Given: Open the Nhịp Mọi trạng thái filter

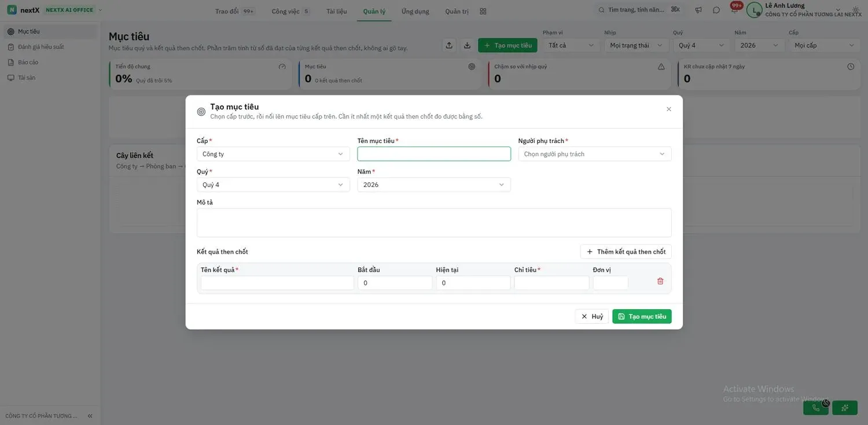Looking at the screenshot, I should 637,45.
